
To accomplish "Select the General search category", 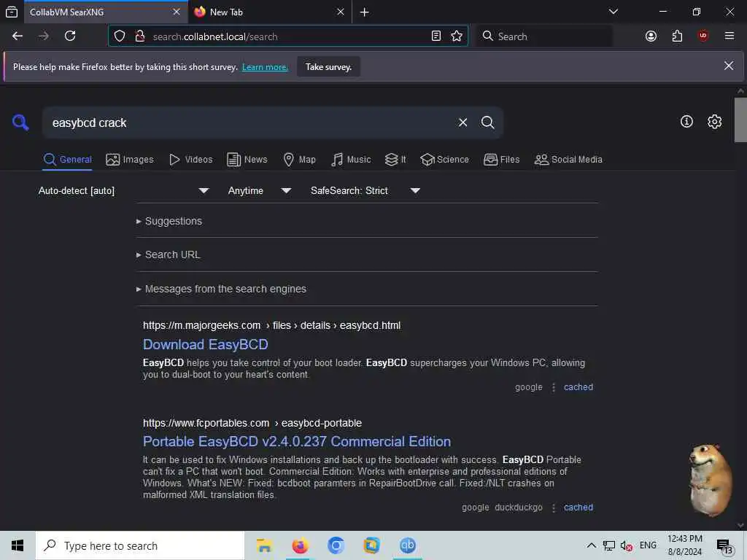I will 67,160.
